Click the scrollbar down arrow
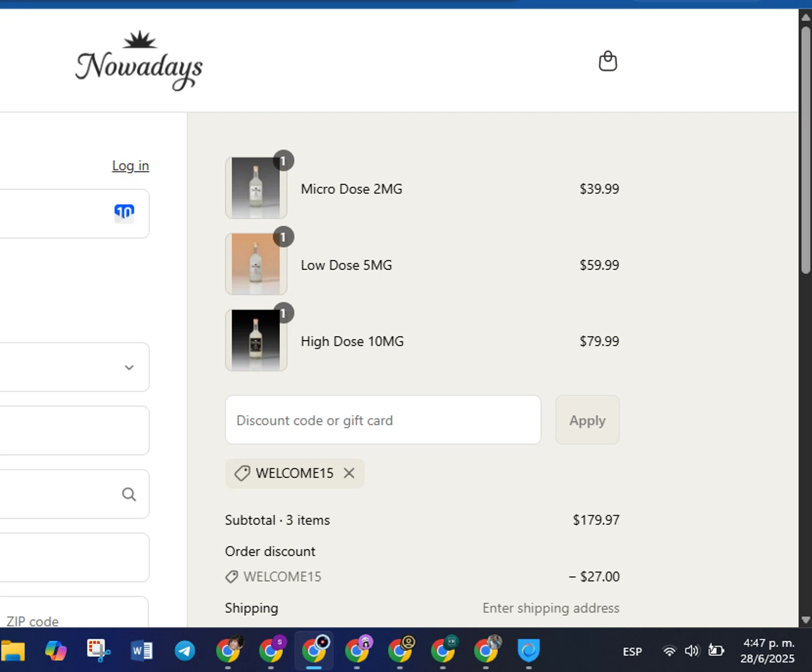Image resolution: width=812 pixels, height=672 pixels. coord(806,620)
